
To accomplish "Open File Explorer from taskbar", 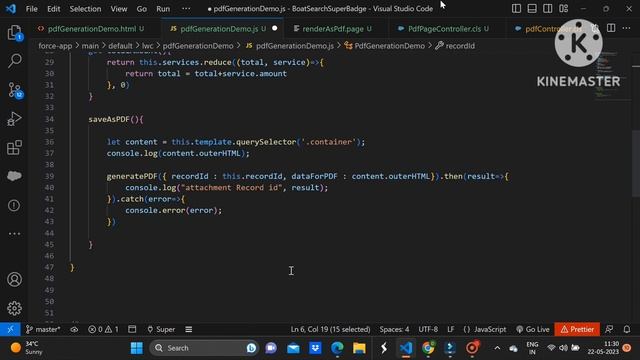I will (x=359, y=348).
